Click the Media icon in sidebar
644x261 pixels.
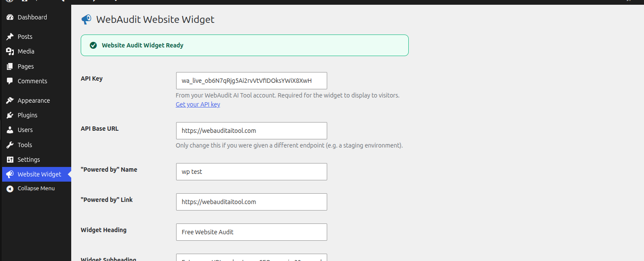[10, 51]
